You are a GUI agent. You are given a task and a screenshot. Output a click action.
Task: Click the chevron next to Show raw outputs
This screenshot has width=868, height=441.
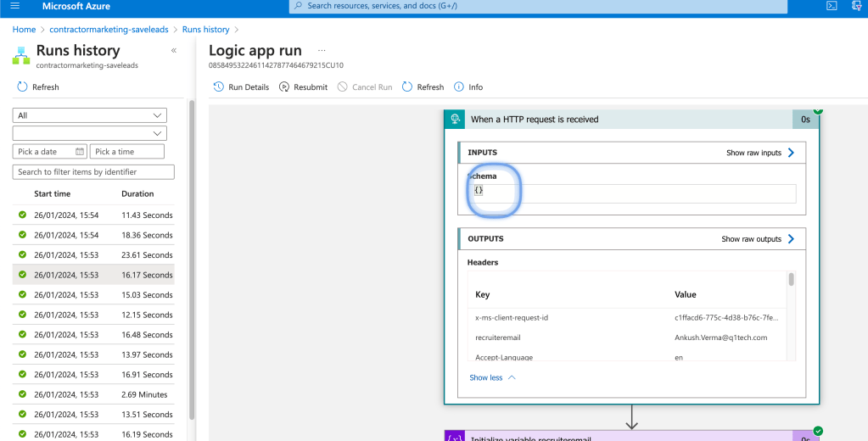point(791,239)
